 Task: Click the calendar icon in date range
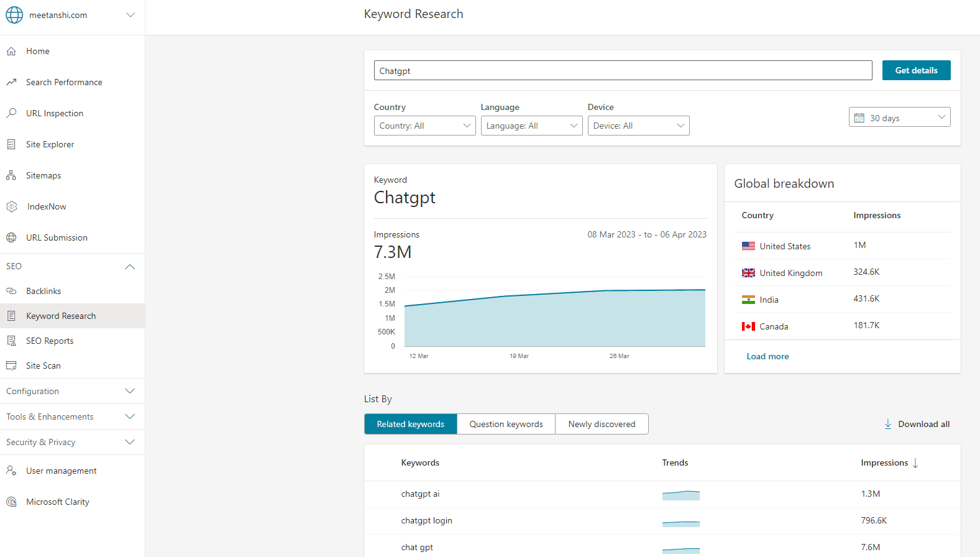coord(859,118)
